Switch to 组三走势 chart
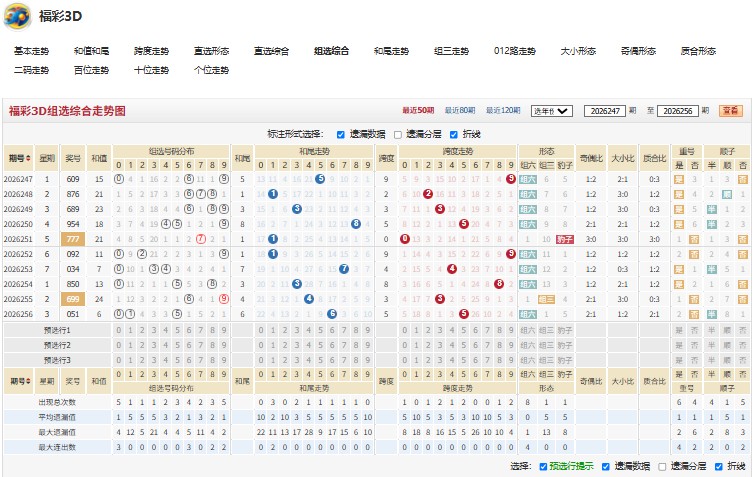The image size is (753, 477). (x=451, y=51)
